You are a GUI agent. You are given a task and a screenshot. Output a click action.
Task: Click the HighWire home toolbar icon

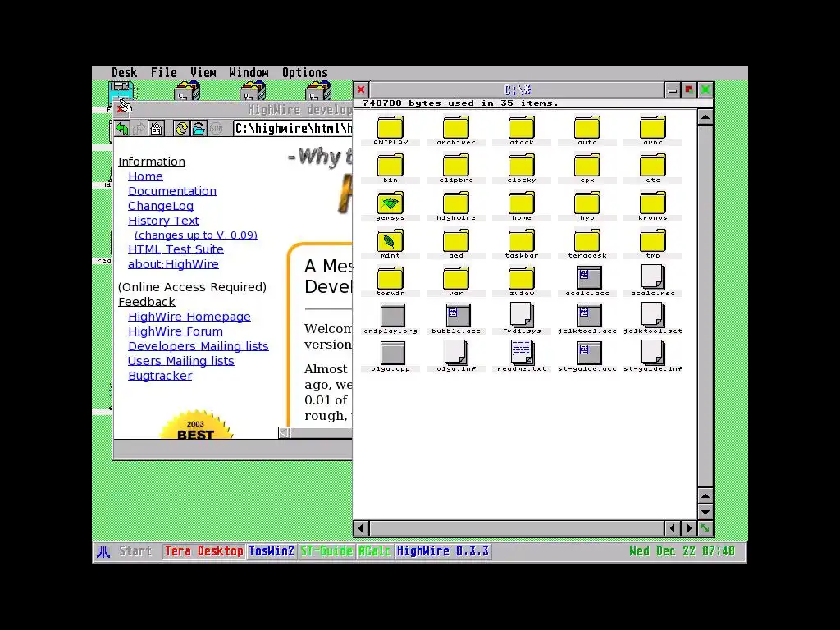tap(157, 129)
